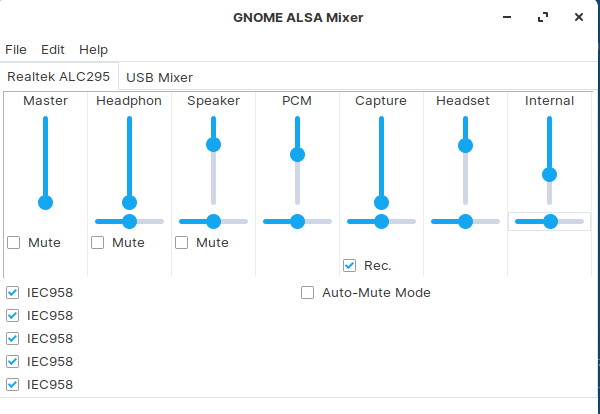Viewport: 600px width, 414px height.
Task: Mute the Speaker channel
Action: [182, 242]
